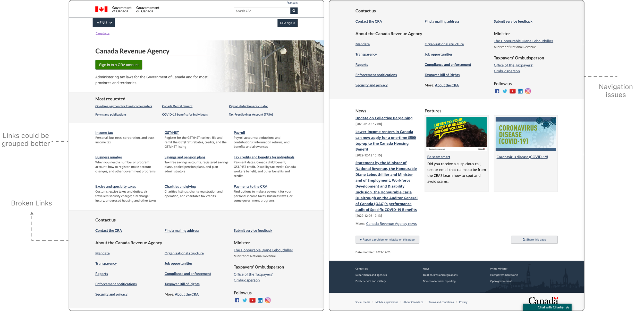This screenshot has width=644, height=311.
Task: Open Facebook icon in right panel
Action: pyautogui.click(x=497, y=91)
